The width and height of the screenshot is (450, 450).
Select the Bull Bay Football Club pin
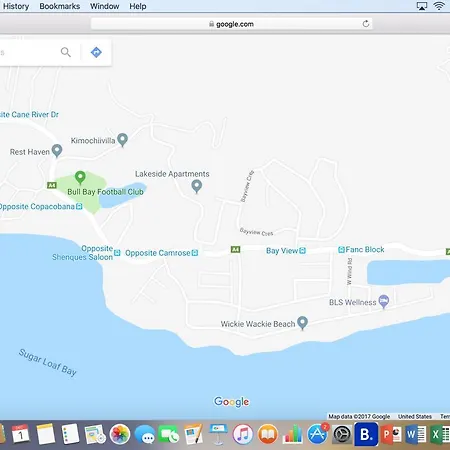coord(80,177)
